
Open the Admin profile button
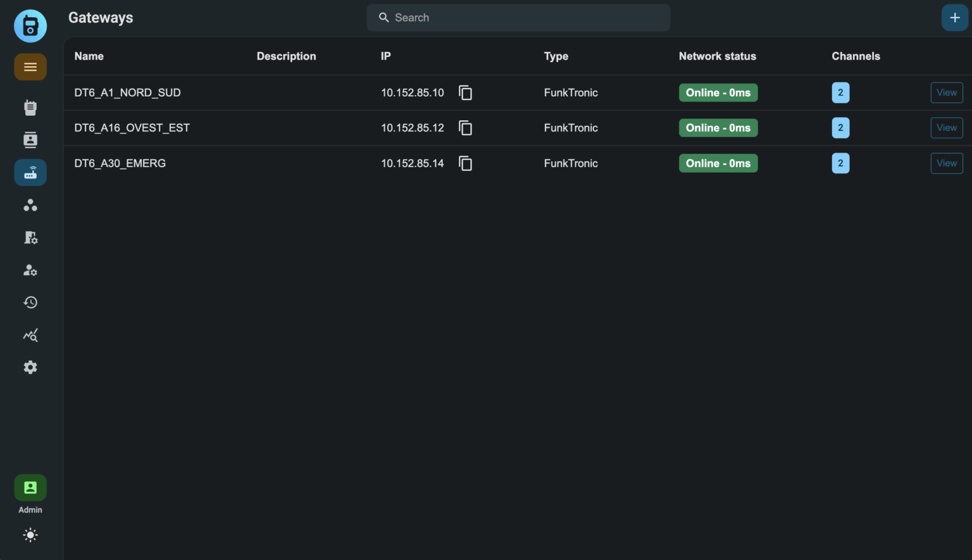[30, 488]
